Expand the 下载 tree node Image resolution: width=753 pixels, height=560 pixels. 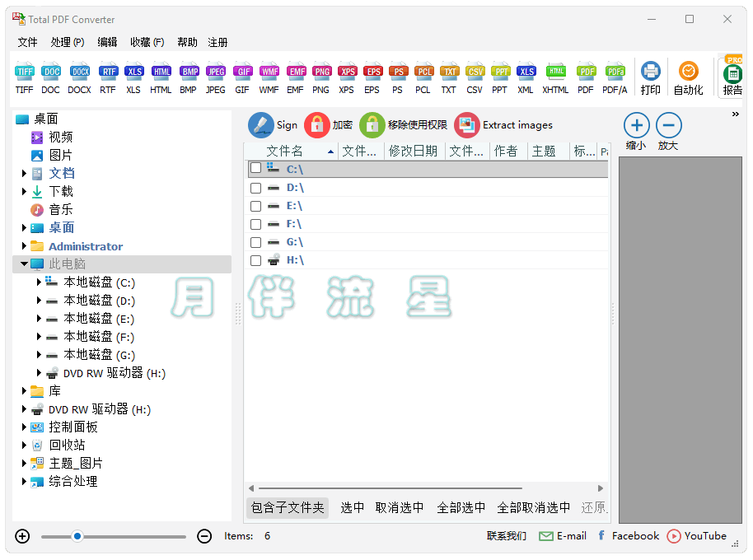[24, 191]
